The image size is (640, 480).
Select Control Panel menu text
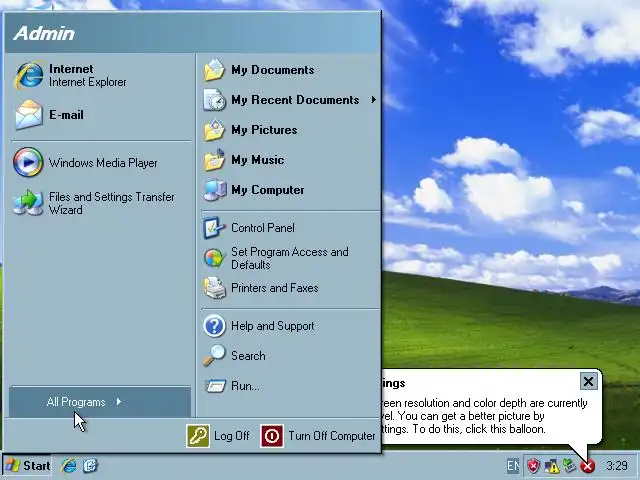[x=263, y=228]
